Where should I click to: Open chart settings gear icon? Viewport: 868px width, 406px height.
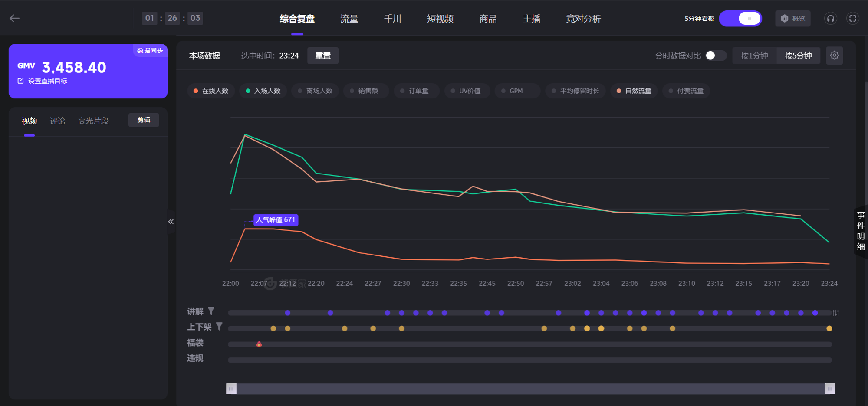coord(834,56)
